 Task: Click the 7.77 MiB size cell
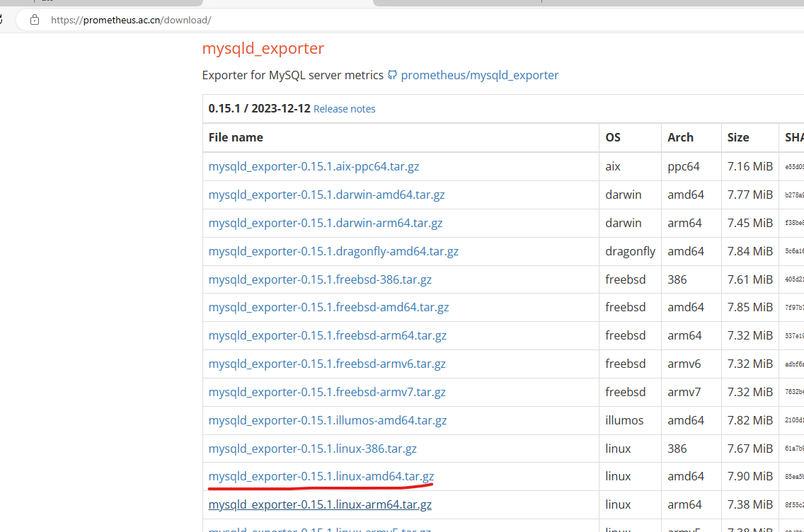pyautogui.click(x=750, y=195)
